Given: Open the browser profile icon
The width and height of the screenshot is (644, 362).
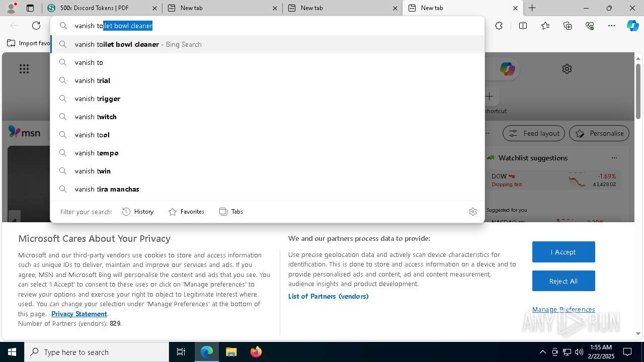Looking at the screenshot, I should click(x=11, y=8).
